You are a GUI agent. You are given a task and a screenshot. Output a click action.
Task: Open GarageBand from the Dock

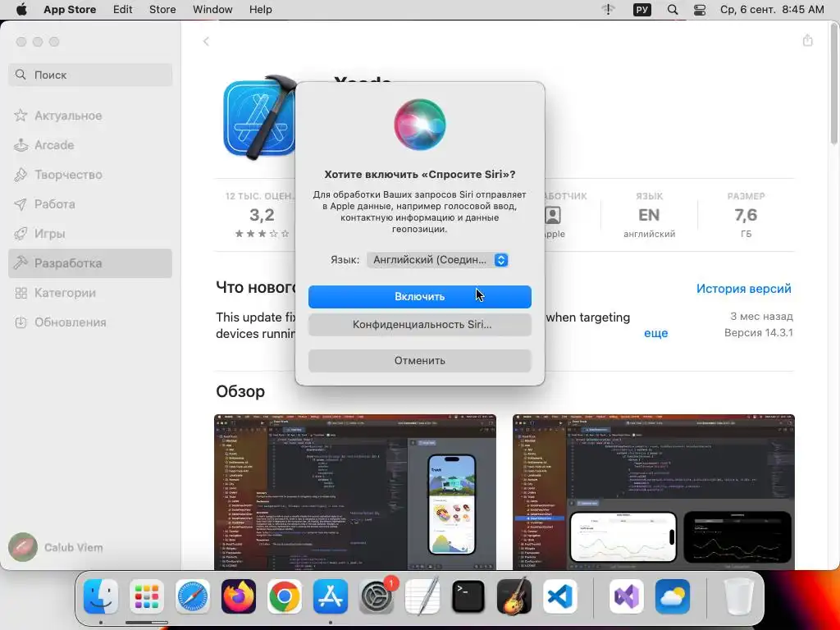[514, 596]
